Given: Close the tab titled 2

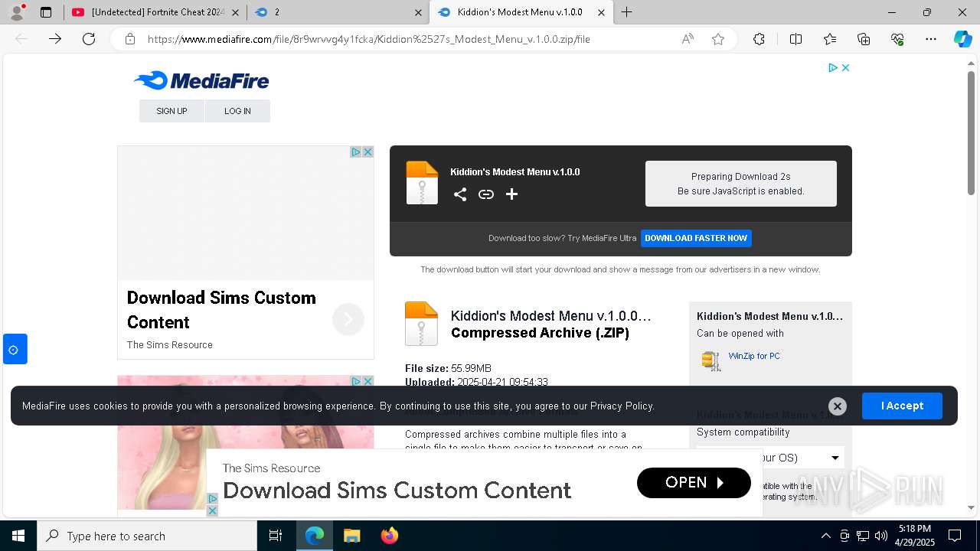Looking at the screenshot, I should click(418, 12).
